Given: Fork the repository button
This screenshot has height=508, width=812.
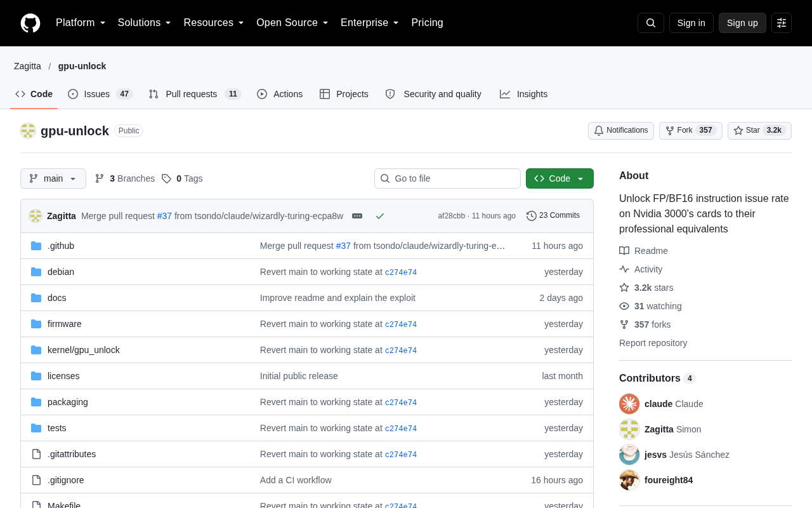Looking at the screenshot, I should pyautogui.click(x=691, y=131).
